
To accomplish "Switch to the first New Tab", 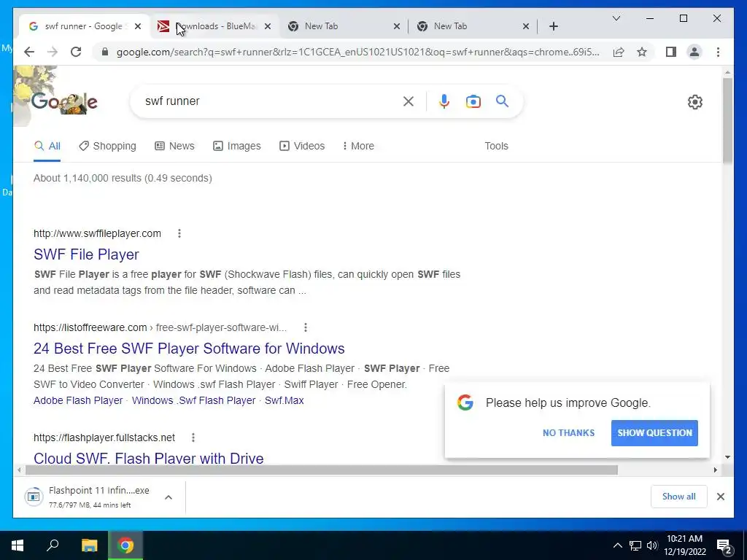I will 344,26.
